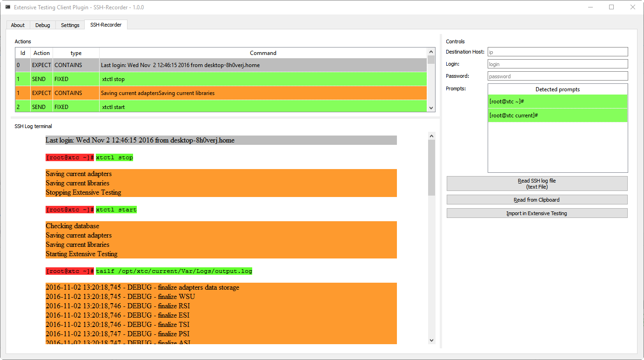Click Starting Extensive Testing line

click(x=81, y=254)
